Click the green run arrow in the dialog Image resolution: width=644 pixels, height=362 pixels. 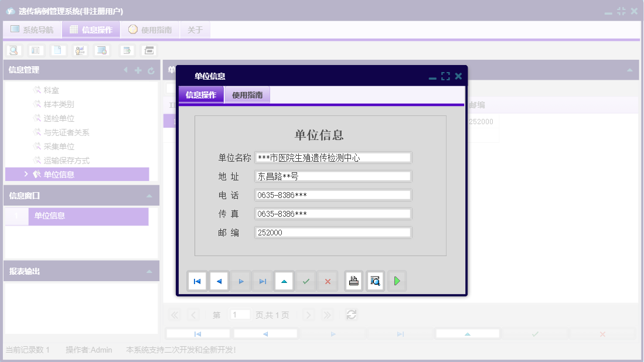(397, 281)
